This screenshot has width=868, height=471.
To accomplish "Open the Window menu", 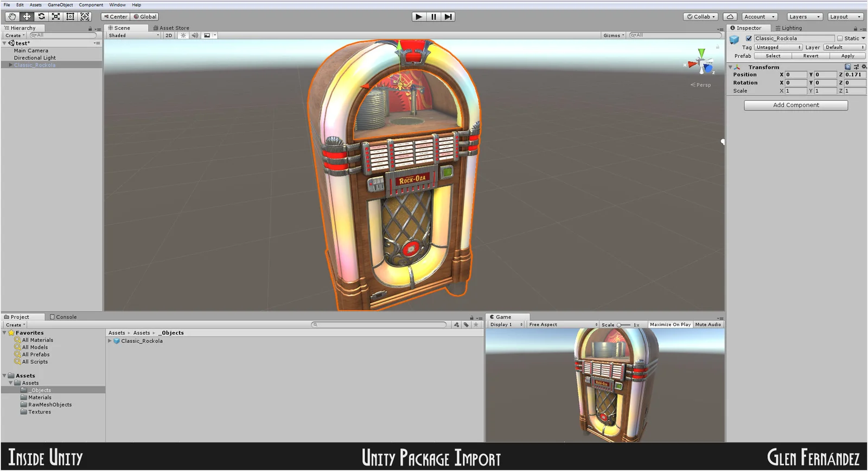I will [x=117, y=5].
